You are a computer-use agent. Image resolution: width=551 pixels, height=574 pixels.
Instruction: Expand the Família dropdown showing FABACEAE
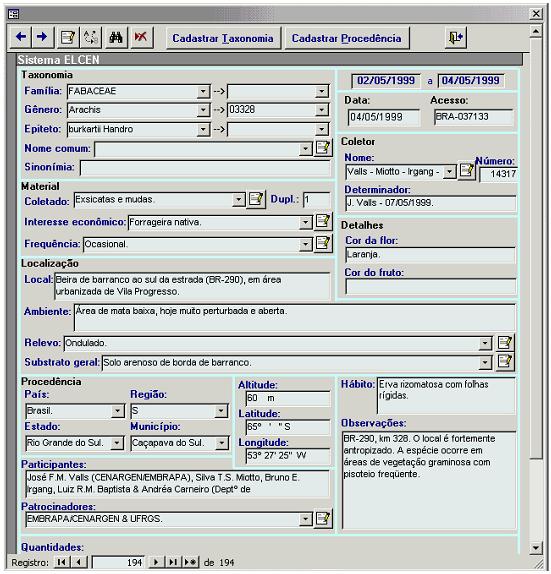click(x=203, y=91)
